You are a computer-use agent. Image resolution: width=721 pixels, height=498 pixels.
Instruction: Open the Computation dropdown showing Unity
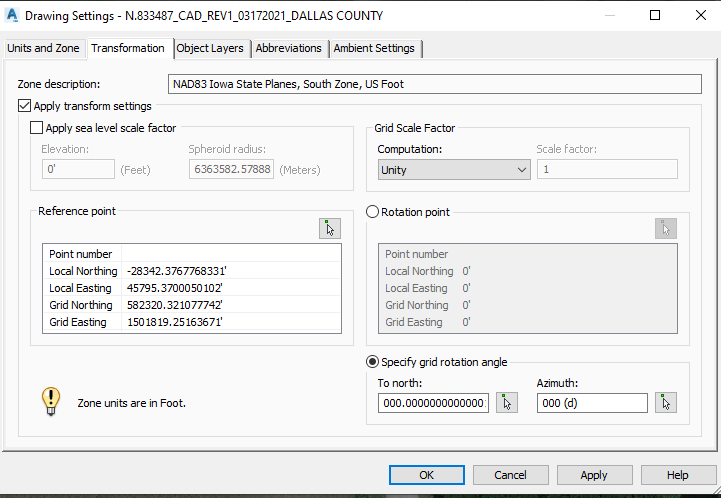tap(454, 170)
